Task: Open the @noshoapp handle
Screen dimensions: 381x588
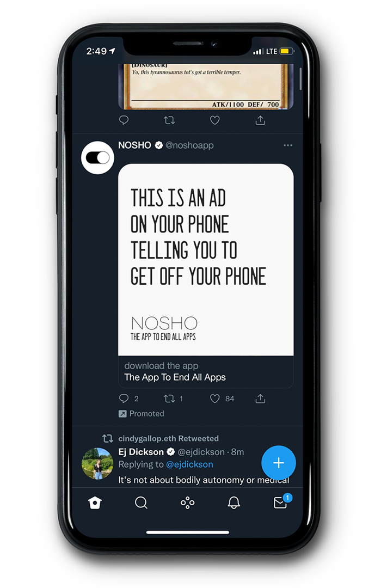Action: tap(189, 145)
